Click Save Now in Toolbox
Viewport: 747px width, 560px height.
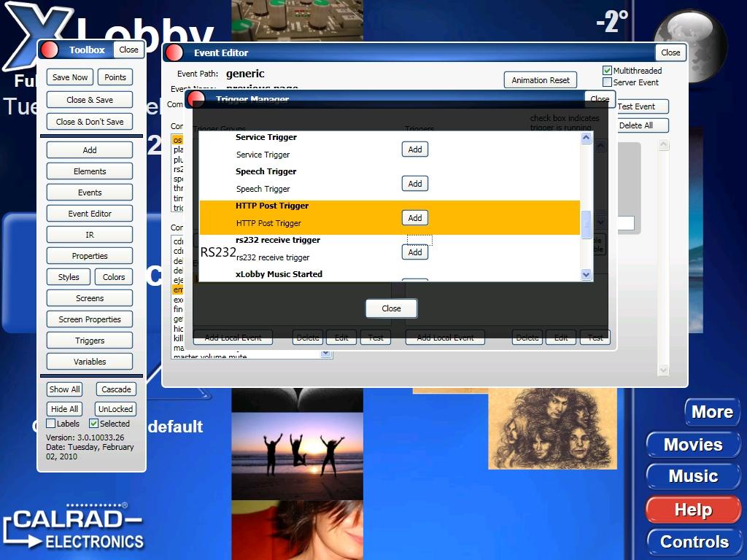click(x=70, y=77)
